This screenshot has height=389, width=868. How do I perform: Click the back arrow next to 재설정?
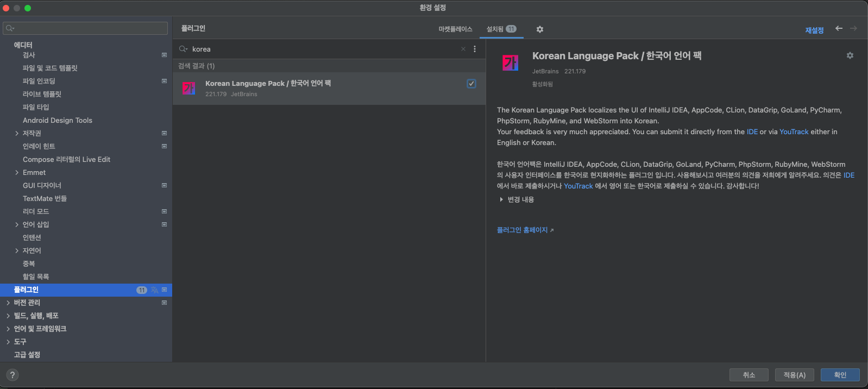pyautogui.click(x=839, y=28)
